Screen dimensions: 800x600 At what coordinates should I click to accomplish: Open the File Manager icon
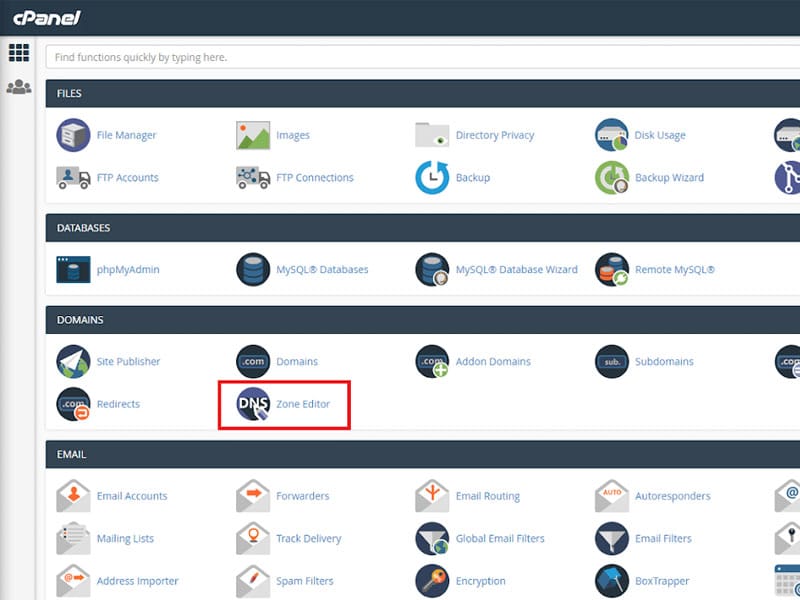tap(73, 135)
